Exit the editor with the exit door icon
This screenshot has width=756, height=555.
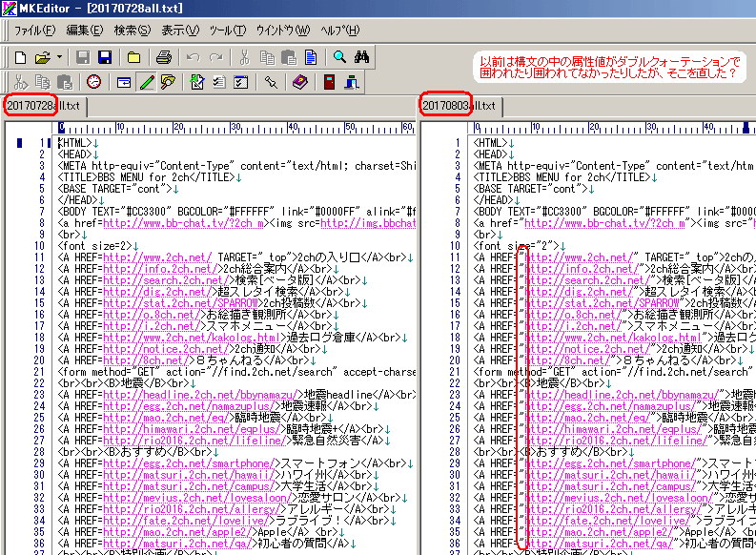pyautogui.click(x=352, y=82)
